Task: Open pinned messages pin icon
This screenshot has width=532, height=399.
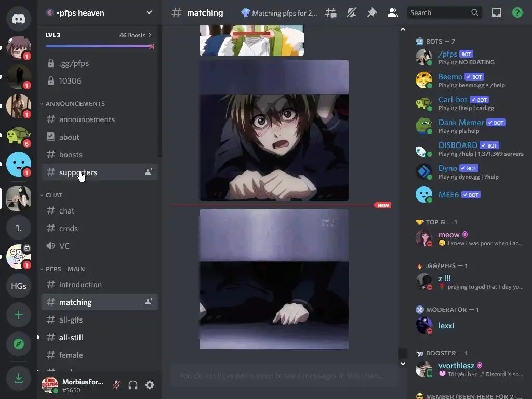Action: (x=372, y=13)
